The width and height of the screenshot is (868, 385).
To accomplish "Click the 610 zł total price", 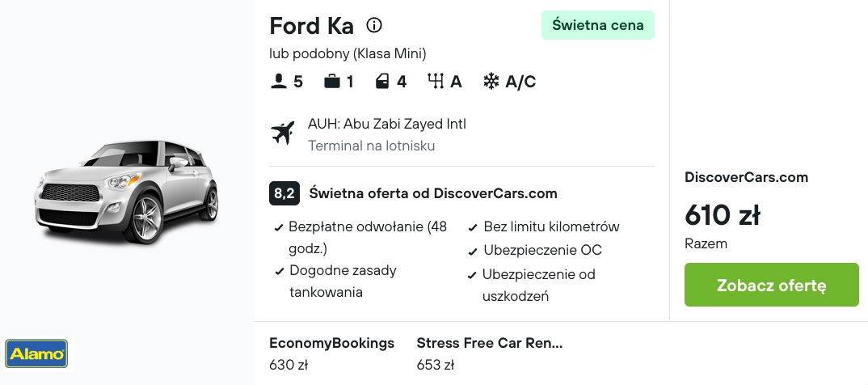I will tap(723, 215).
